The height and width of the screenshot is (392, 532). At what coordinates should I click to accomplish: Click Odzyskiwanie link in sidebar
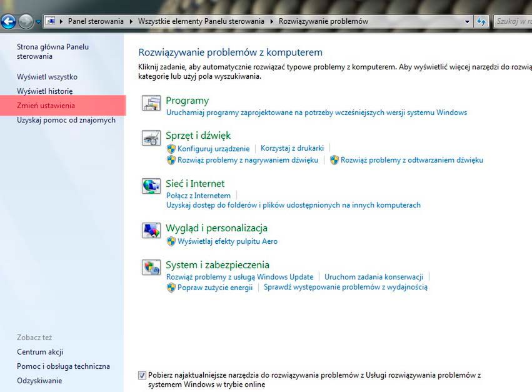[x=39, y=381]
